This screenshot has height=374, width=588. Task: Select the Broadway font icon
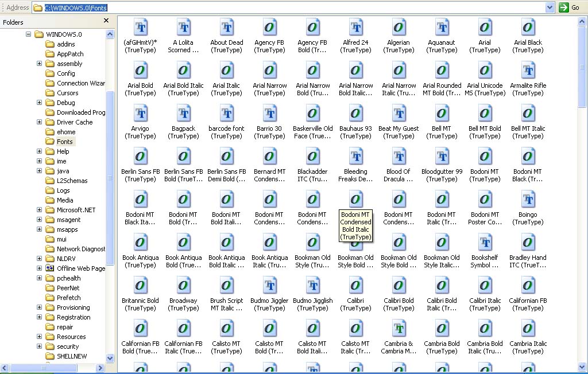tap(183, 286)
